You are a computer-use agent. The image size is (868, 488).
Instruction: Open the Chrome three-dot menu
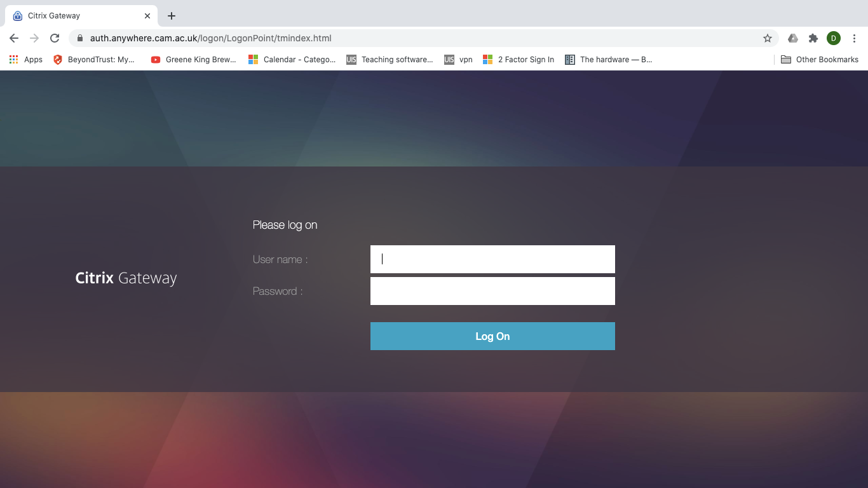tap(854, 38)
